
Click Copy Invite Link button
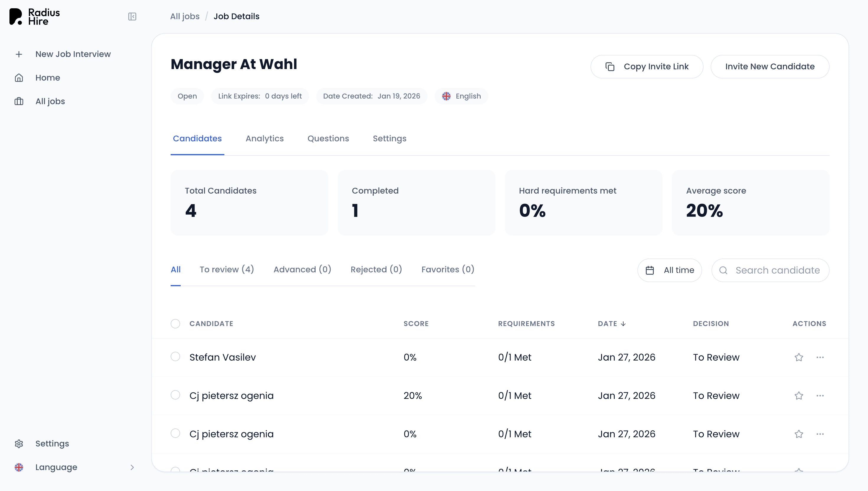coord(646,67)
